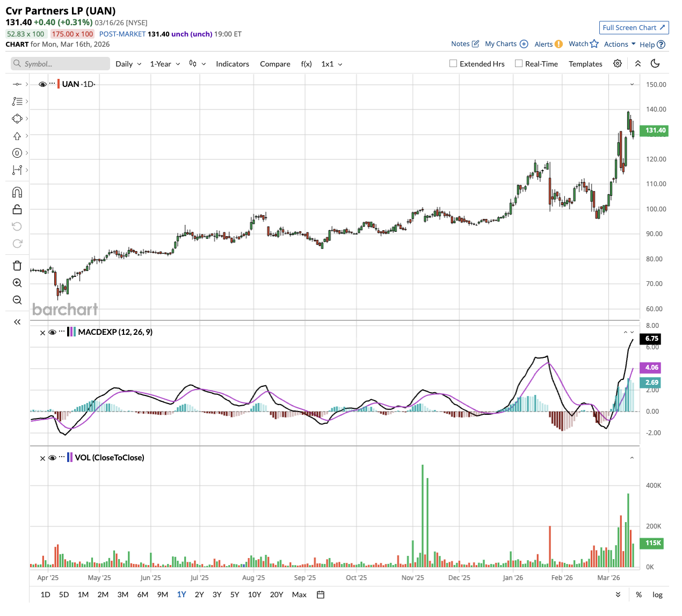Open the f(x) expressions menu

[x=306, y=64]
